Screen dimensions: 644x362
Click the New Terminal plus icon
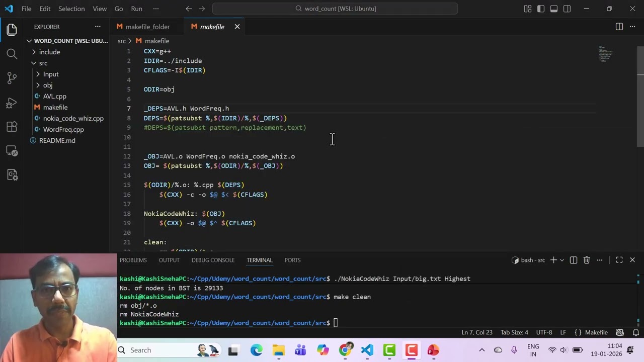click(553, 260)
